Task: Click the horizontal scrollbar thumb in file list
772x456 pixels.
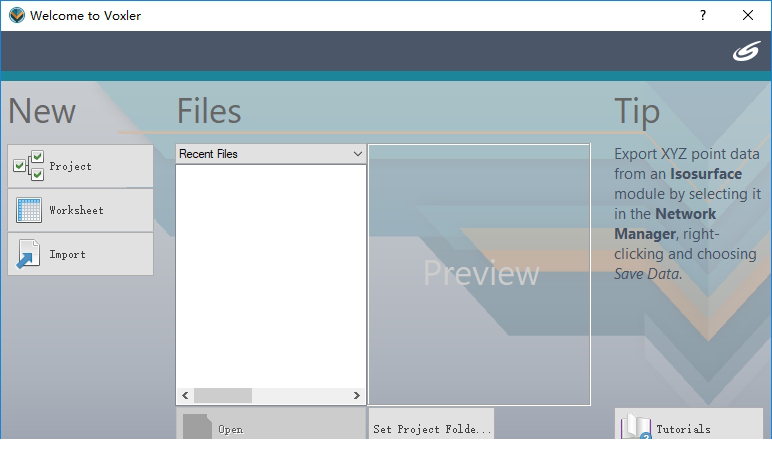Action: [223, 395]
